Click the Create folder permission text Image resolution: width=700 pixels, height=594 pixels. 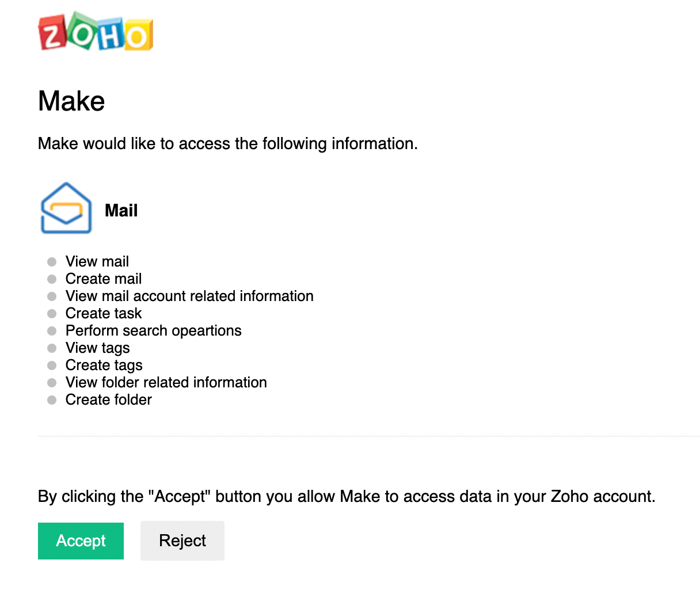109,399
